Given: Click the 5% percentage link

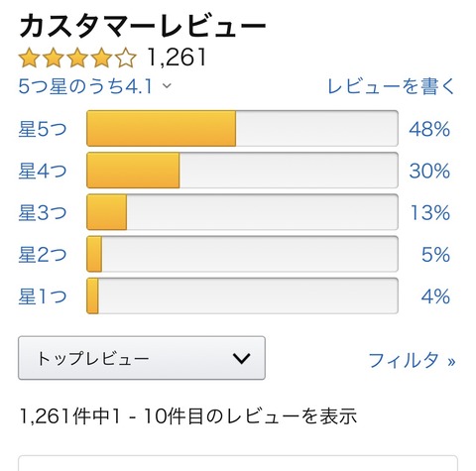Looking at the screenshot, I should (x=435, y=255).
